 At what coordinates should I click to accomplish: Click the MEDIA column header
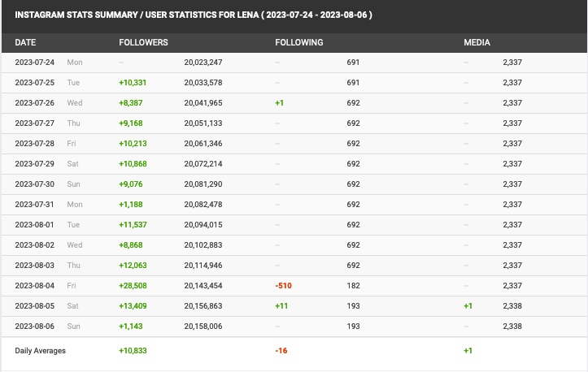(477, 42)
